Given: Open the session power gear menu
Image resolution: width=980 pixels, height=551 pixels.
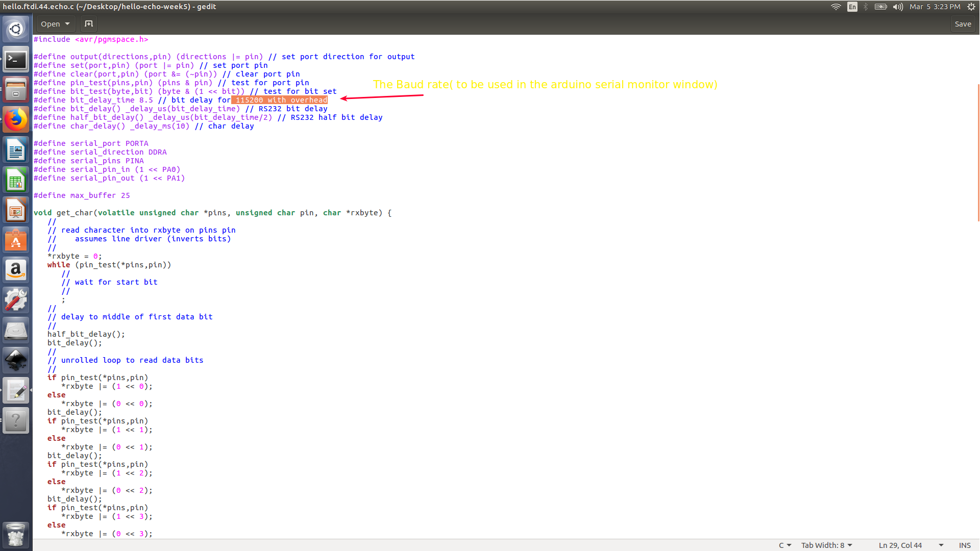Looking at the screenshot, I should 971,7.
